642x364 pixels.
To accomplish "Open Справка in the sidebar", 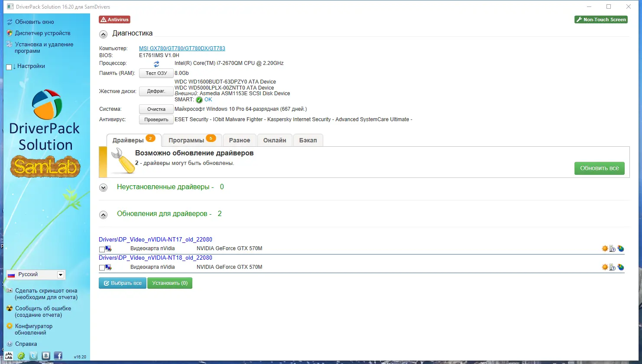I will (26, 344).
